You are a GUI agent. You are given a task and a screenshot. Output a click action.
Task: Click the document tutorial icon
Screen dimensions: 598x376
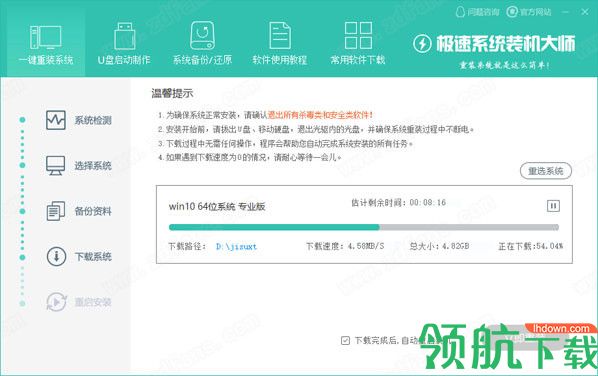tap(280, 35)
